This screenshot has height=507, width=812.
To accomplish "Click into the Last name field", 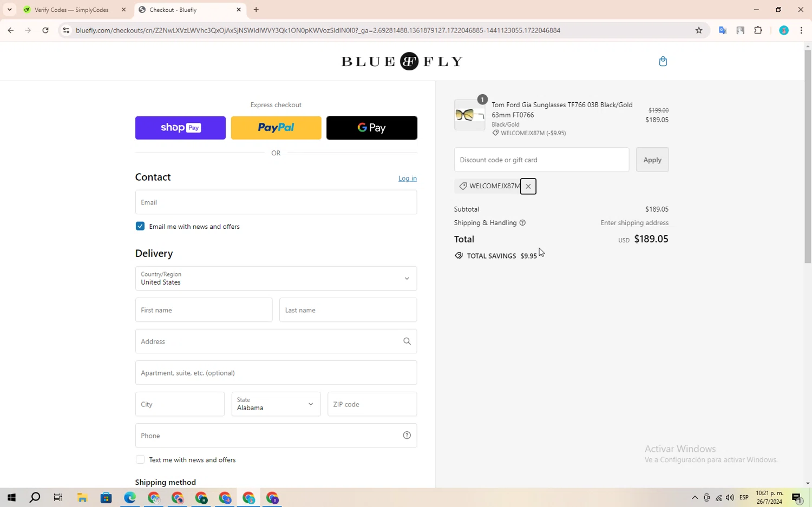I will (x=348, y=310).
